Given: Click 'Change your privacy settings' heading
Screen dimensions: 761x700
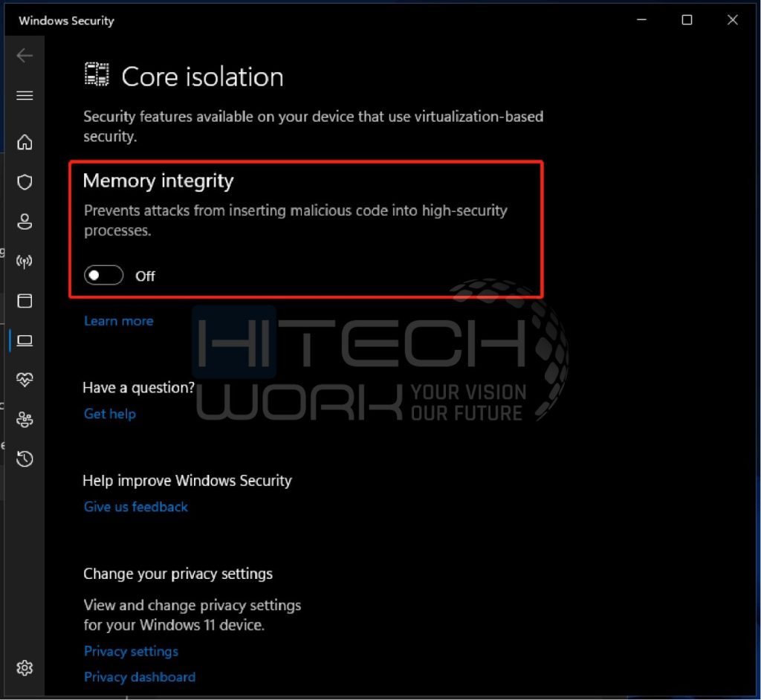Looking at the screenshot, I should (178, 574).
